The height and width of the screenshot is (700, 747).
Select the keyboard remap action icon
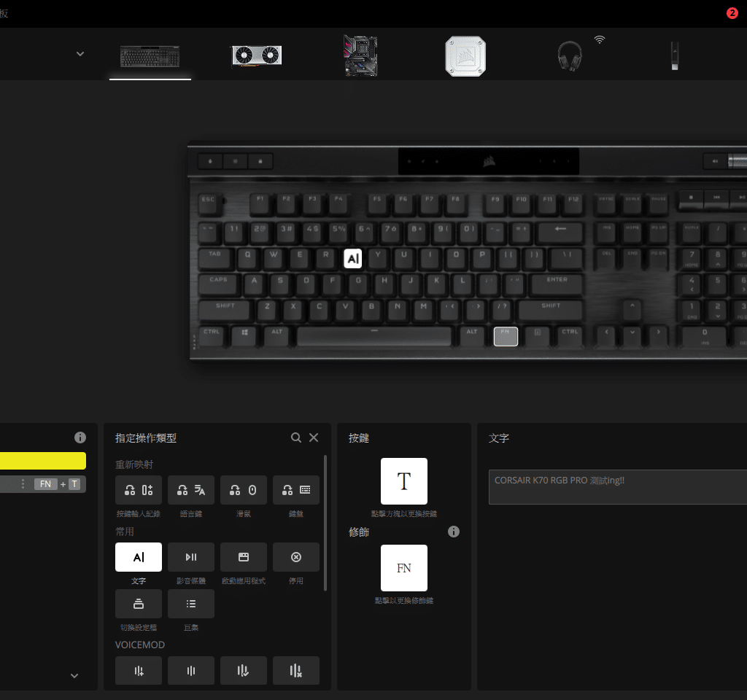(x=296, y=490)
